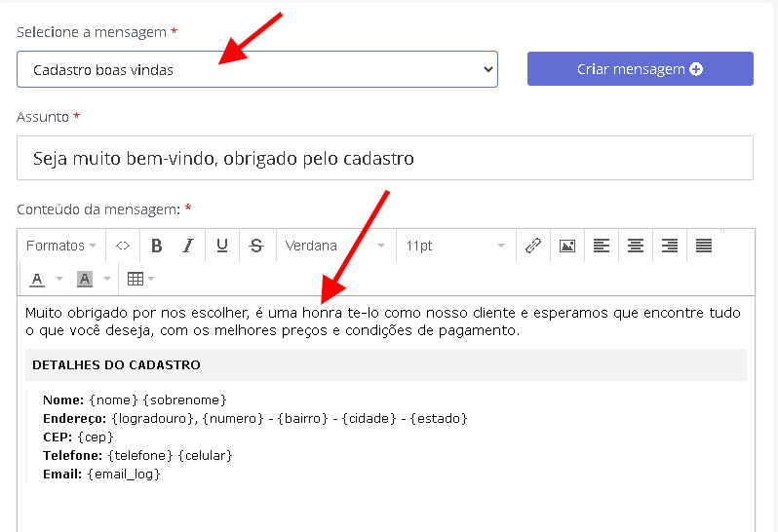Expand background color picker arrow
The width and height of the screenshot is (778, 532).
pyautogui.click(x=107, y=279)
